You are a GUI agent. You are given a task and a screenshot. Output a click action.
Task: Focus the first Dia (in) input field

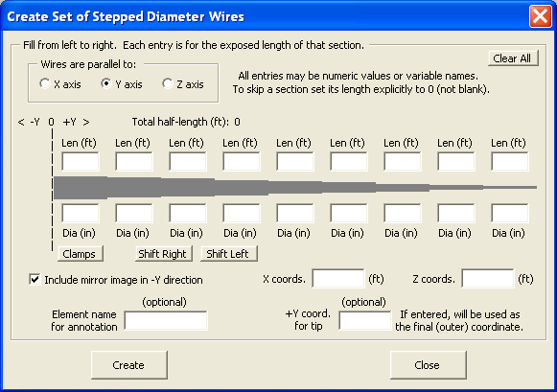[81, 213]
